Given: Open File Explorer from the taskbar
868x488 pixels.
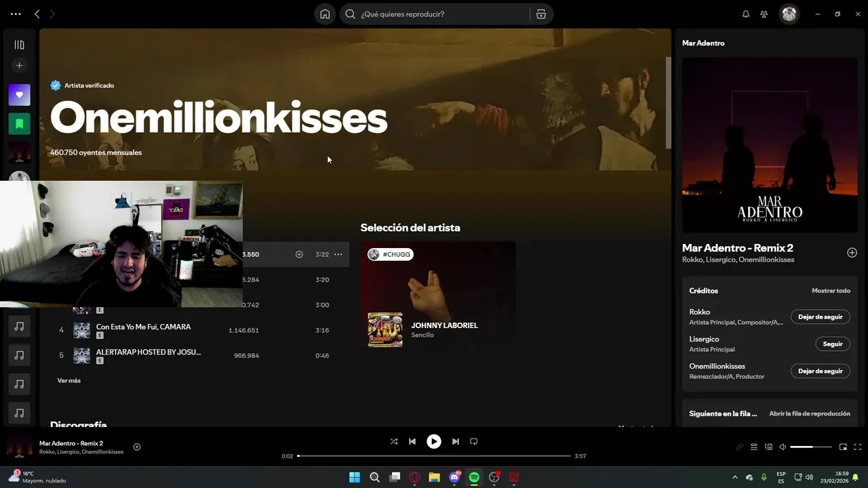Looking at the screenshot, I should coord(434,477).
